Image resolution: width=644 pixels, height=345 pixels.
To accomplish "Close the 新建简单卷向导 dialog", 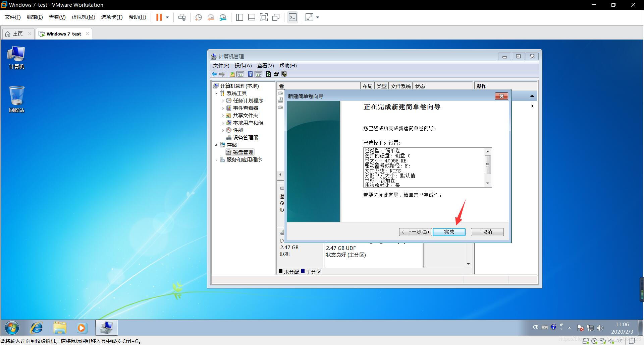I will coord(501,96).
